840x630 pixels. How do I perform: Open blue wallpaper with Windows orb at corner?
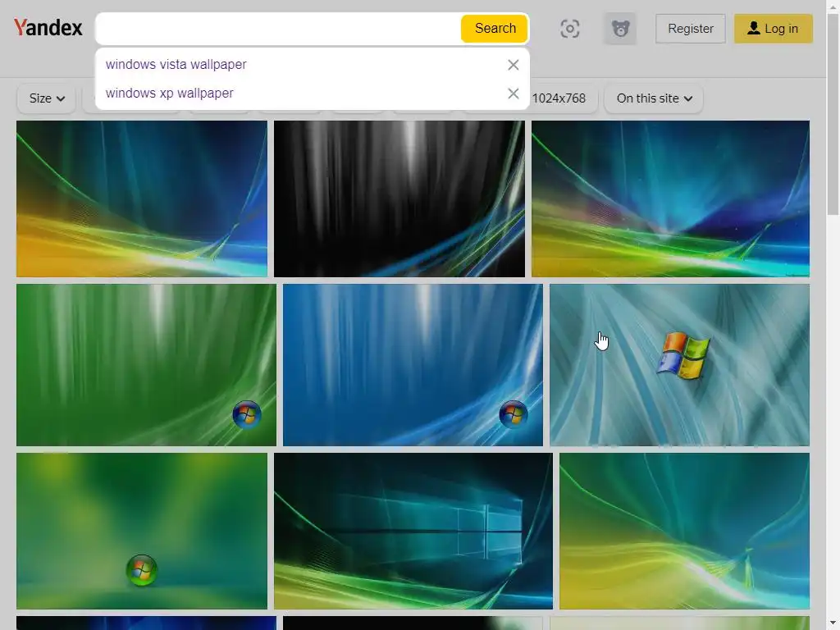click(x=413, y=365)
